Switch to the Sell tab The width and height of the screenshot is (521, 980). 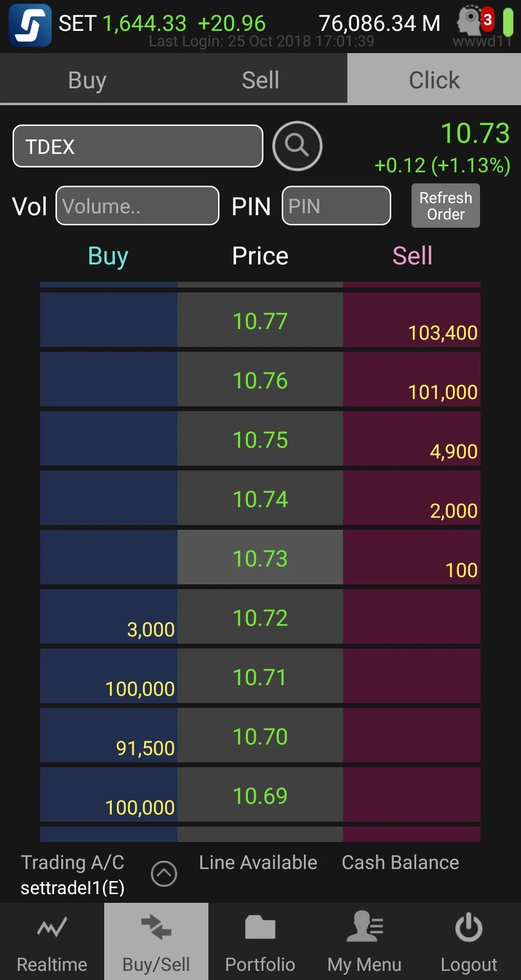coord(260,80)
